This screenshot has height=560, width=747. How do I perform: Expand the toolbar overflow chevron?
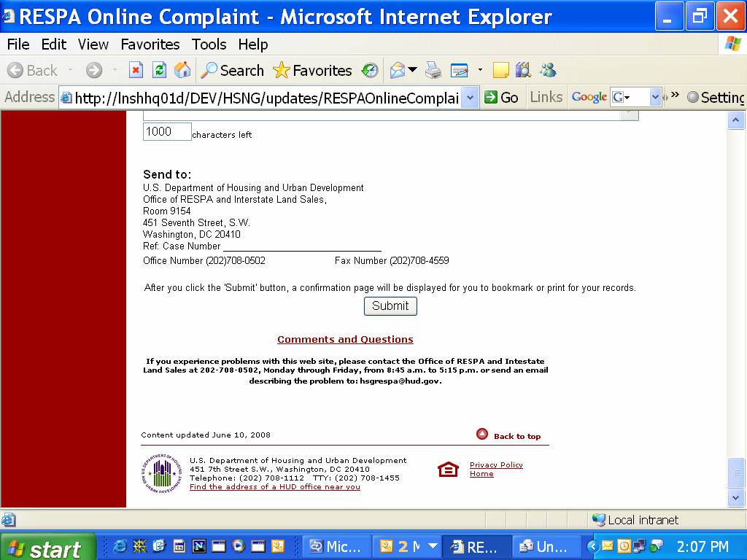[675, 95]
